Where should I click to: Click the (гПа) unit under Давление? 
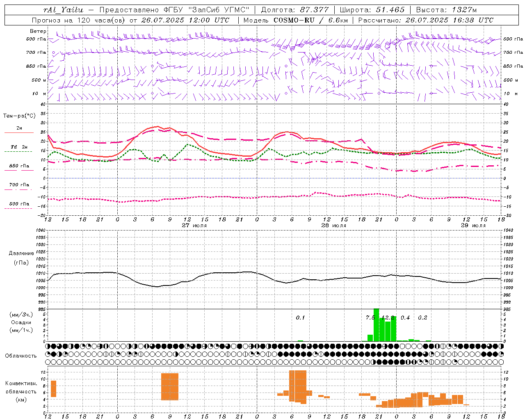point(21,263)
